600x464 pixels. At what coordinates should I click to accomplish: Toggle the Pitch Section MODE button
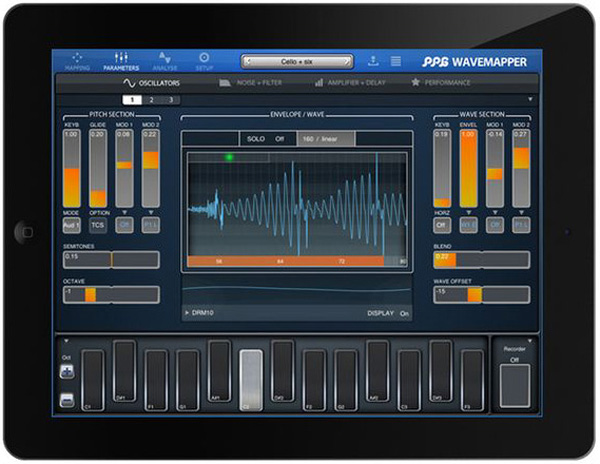pos(71,225)
